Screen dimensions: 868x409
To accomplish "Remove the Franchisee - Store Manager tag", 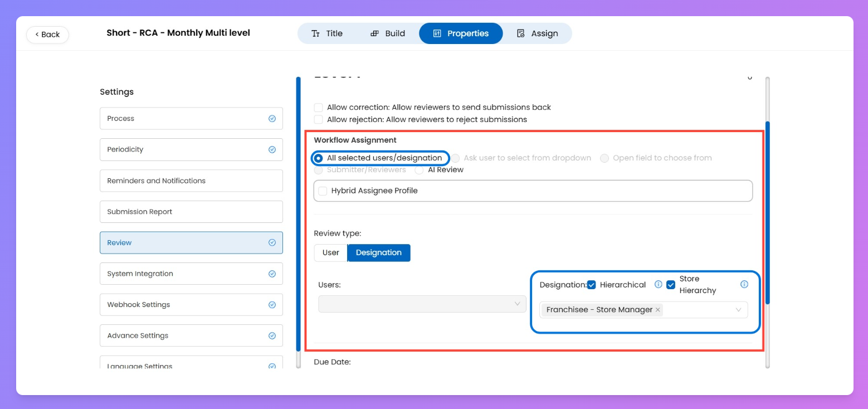I will [x=658, y=310].
